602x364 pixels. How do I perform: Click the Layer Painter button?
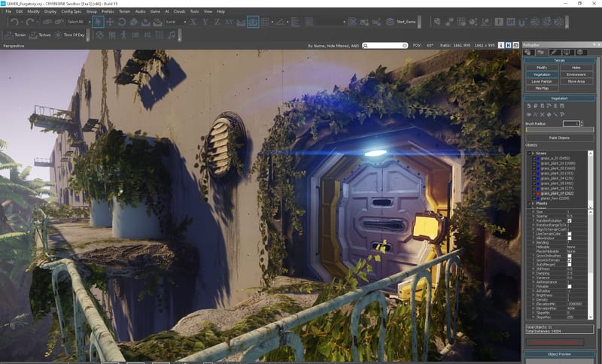[x=542, y=81]
